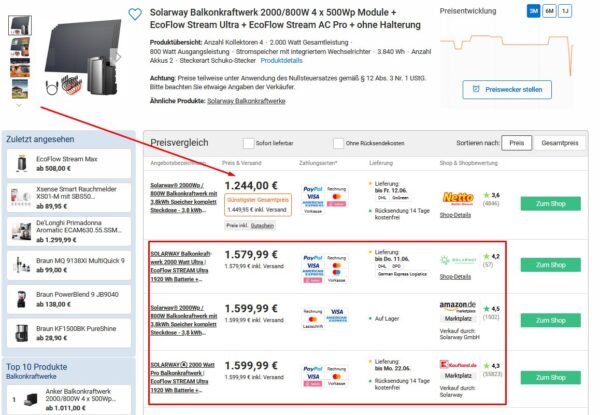Screen dimensions: 600x415
Task: Add product to wishlist heart icon
Action: click(x=135, y=14)
